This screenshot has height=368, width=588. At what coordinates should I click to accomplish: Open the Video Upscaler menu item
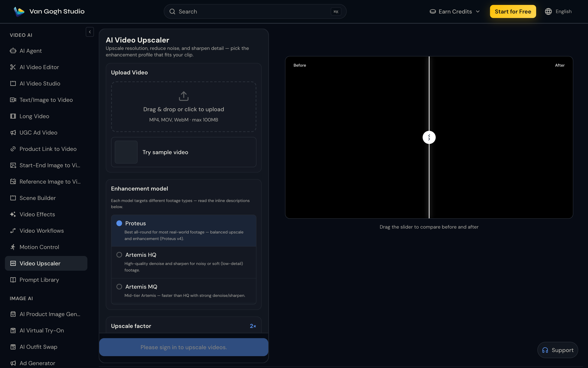pyautogui.click(x=46, y=263)
